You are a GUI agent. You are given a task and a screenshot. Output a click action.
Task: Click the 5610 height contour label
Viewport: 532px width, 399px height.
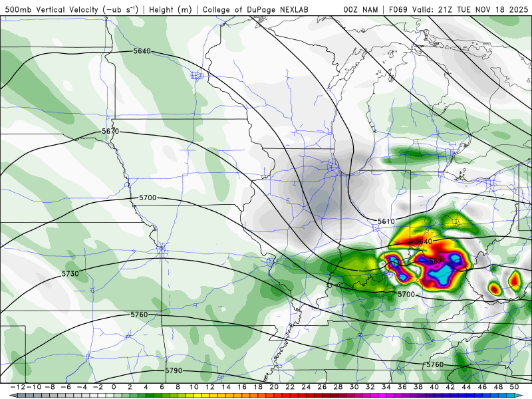(386, 221)
